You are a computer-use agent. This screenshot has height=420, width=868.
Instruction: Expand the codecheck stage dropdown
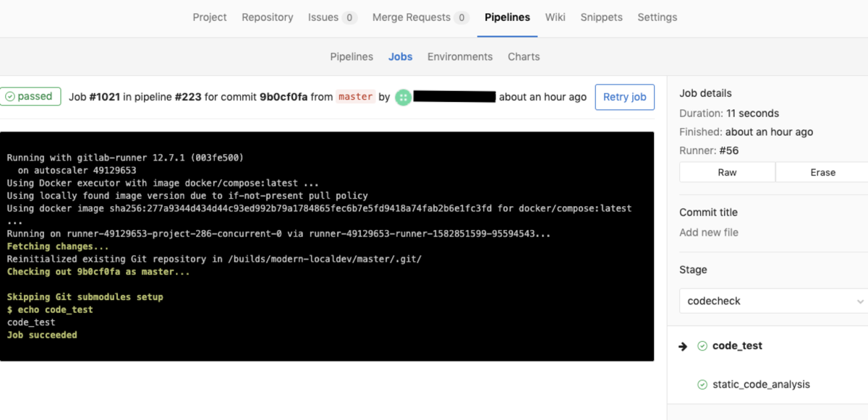pyautogui.click(x=773, y=301)
